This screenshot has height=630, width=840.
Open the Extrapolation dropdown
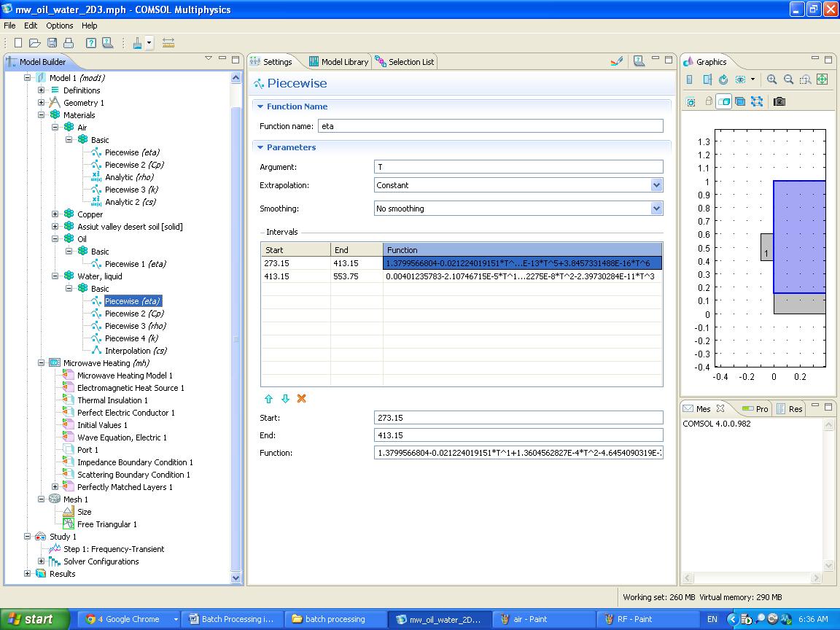click(656, 185)
